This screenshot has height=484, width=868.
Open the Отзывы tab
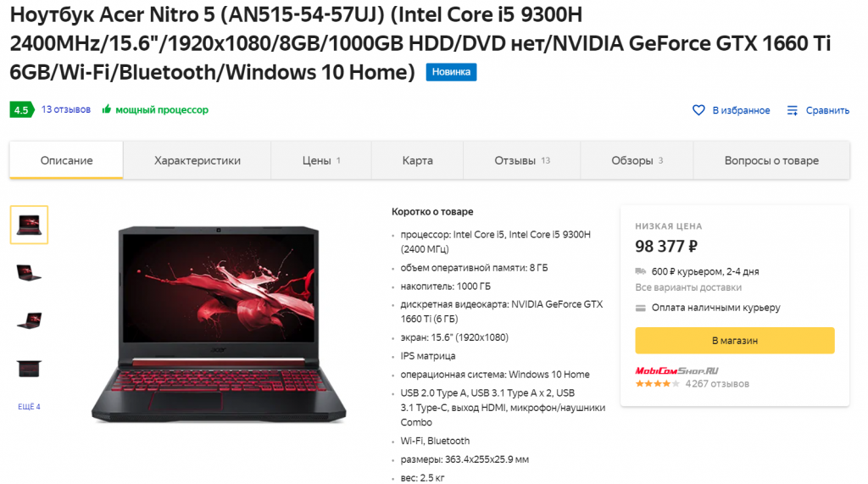click(522, 160)
